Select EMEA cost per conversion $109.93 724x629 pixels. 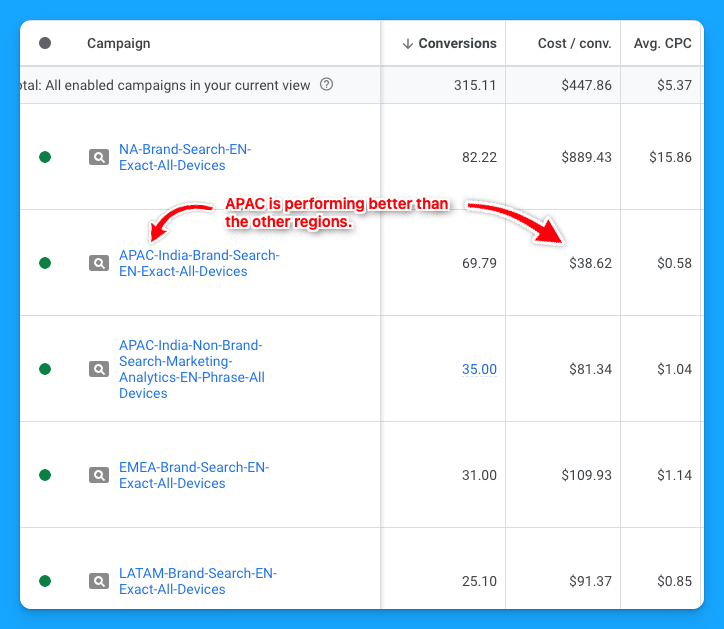point(586,475)
